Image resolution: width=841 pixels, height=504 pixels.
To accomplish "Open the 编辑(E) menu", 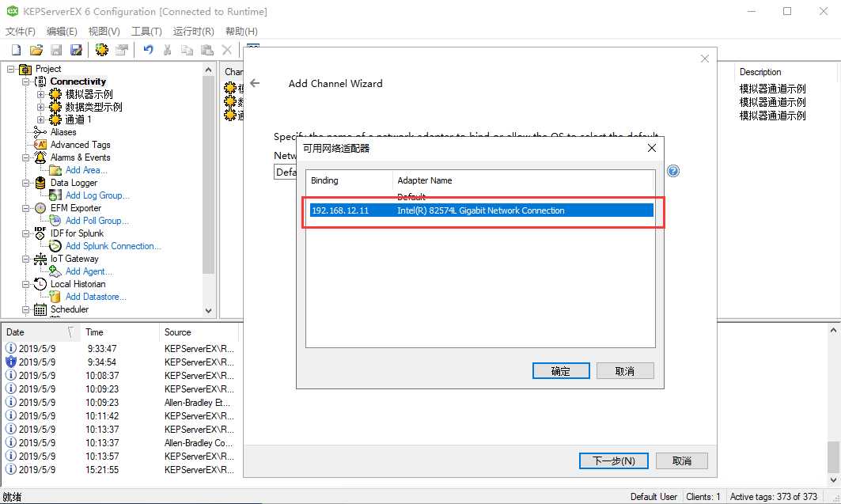I will point(62,32).
